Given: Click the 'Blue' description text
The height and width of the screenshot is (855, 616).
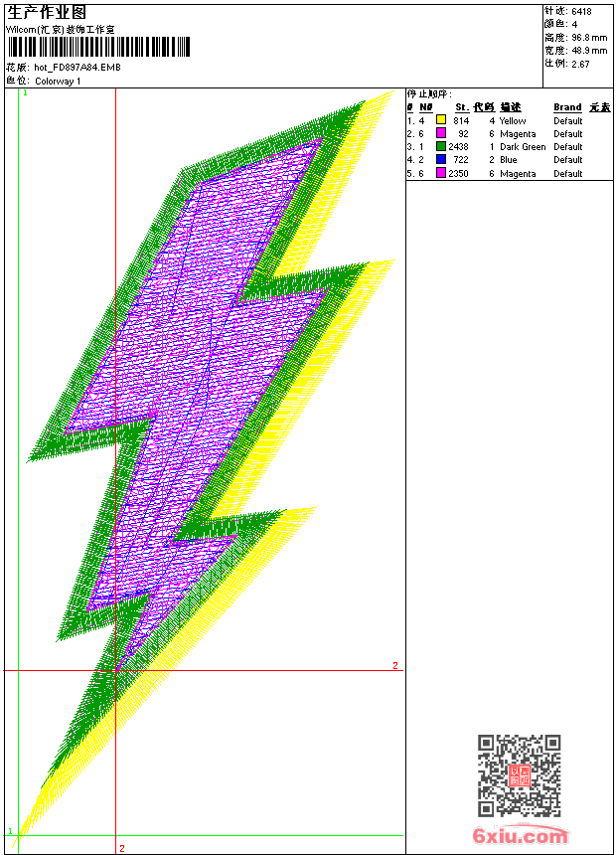Looking at the screenshot, I should pyautogui.click(x=508, y=160).
